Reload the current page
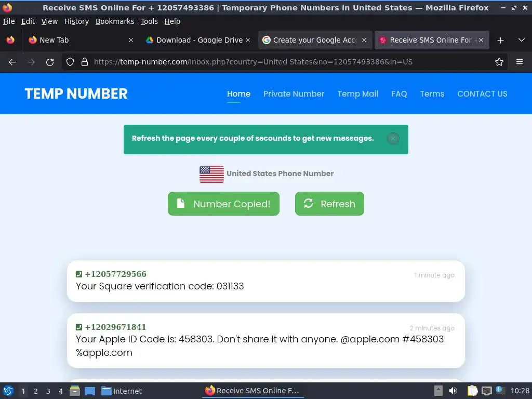Screen dimensions: 532x399 pyautogui.click(x=50, y=62)
